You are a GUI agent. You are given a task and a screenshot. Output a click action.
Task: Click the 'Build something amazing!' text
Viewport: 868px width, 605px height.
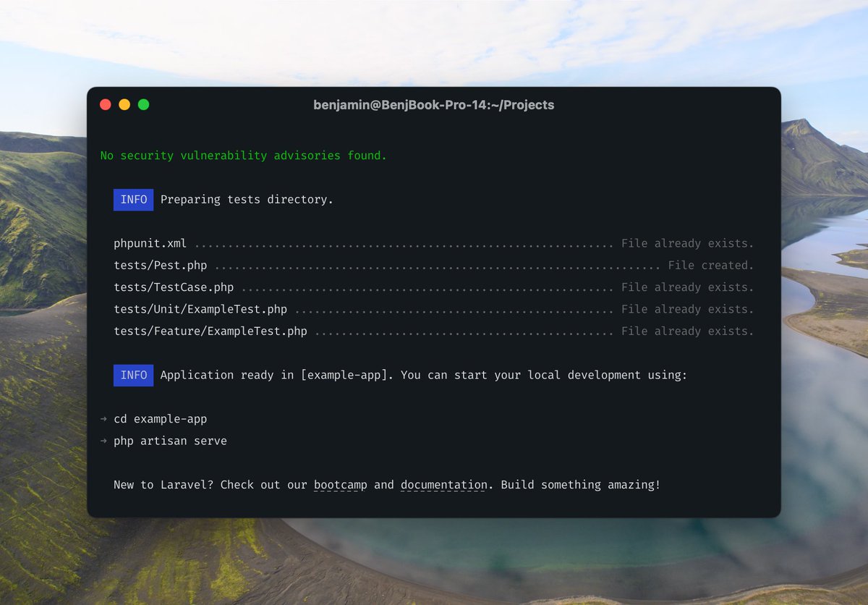tap(581, 485)
